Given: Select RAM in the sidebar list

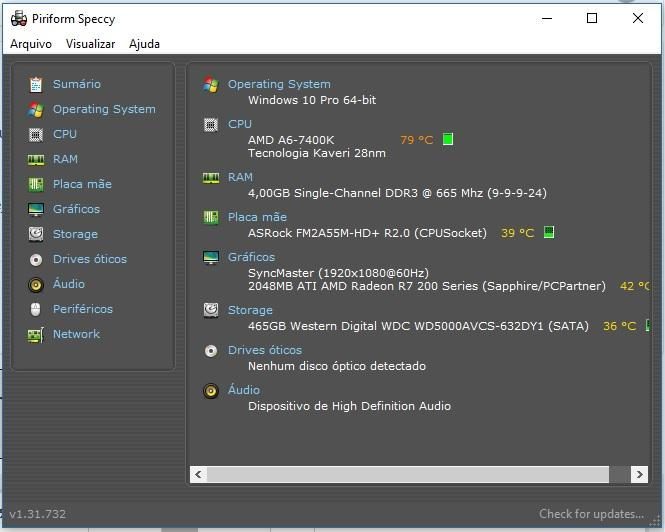Looking at the screenshot, I should [x=65, y=159].
